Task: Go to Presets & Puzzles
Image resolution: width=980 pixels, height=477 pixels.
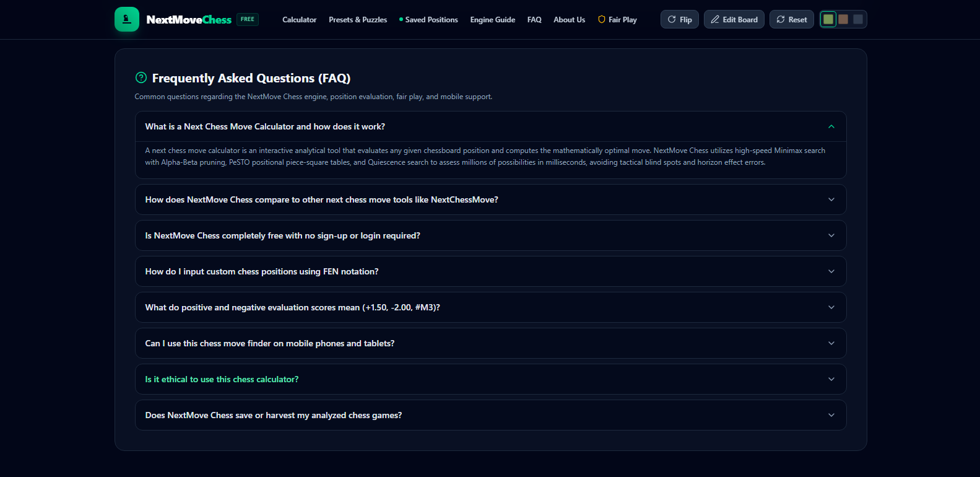Action: pyautogui.click(x=358, y=20)
